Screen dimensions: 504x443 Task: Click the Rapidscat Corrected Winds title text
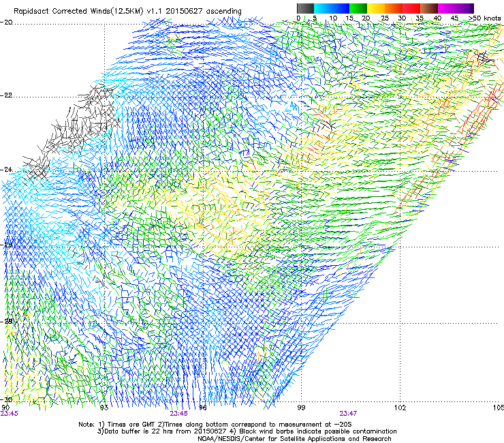[127, 11]
